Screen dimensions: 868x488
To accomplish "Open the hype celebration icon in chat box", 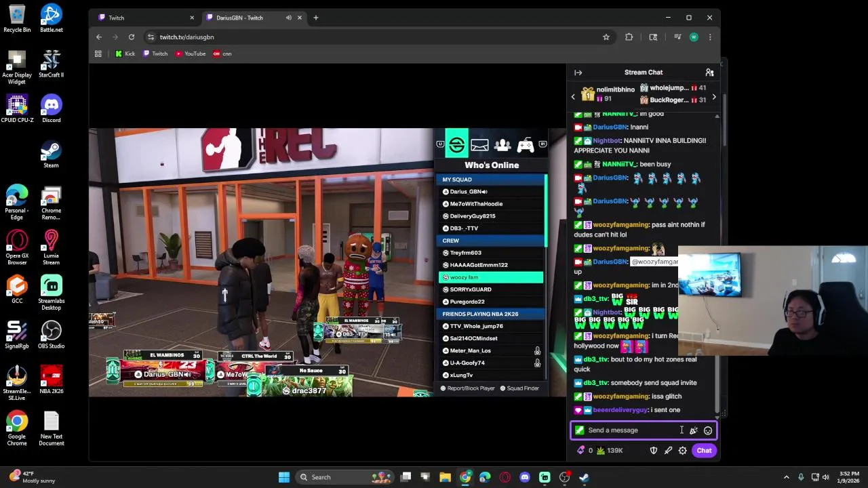I will click(x=693, y=430).
